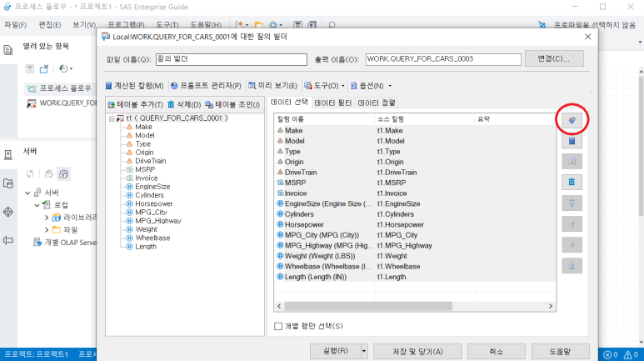Click move-down arrow side button

pyautogui.click(x=572, y=245)
